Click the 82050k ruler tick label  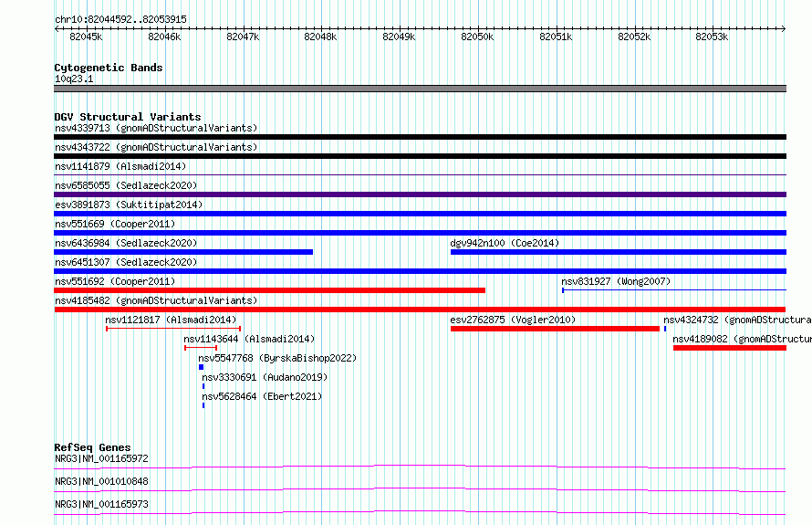(477, 37)
